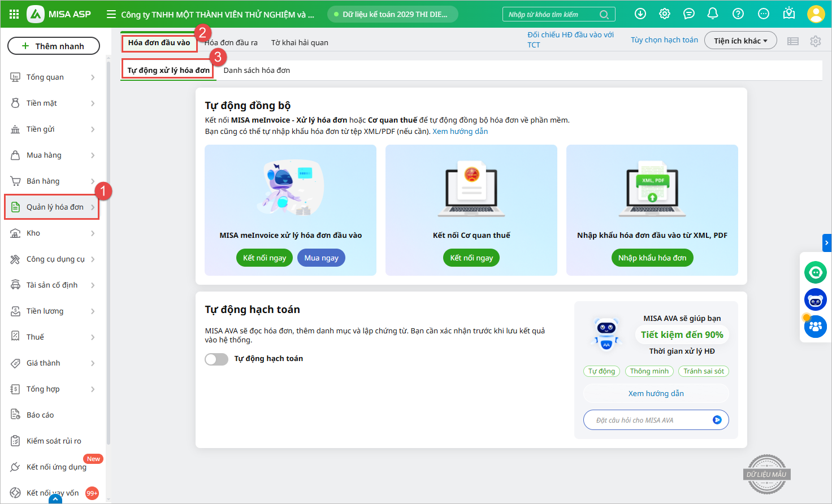The width and height of the screenshot is (832, 504).
Task: Expand the Tiền lương sidebar menu
Action: (x=53, y=311)
